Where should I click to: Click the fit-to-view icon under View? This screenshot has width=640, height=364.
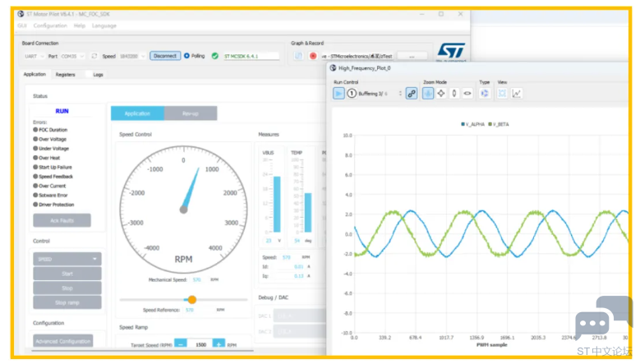[x=502, y=94]
